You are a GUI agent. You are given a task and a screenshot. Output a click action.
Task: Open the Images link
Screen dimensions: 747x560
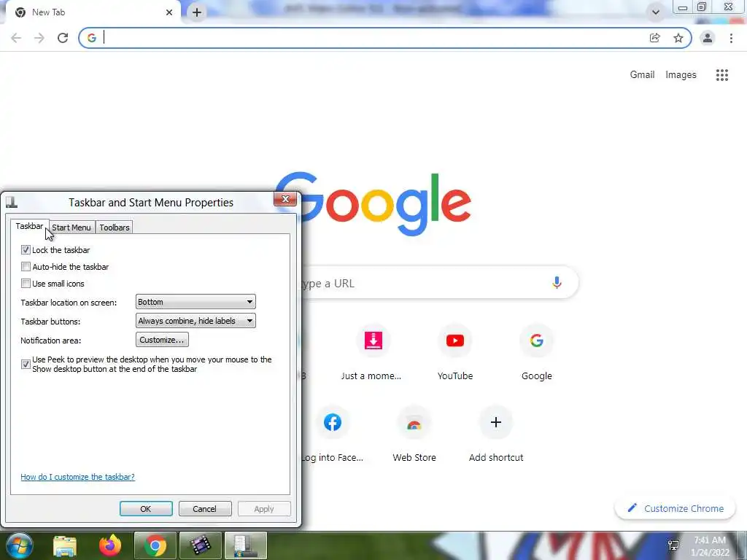click(x=681, y=75)
